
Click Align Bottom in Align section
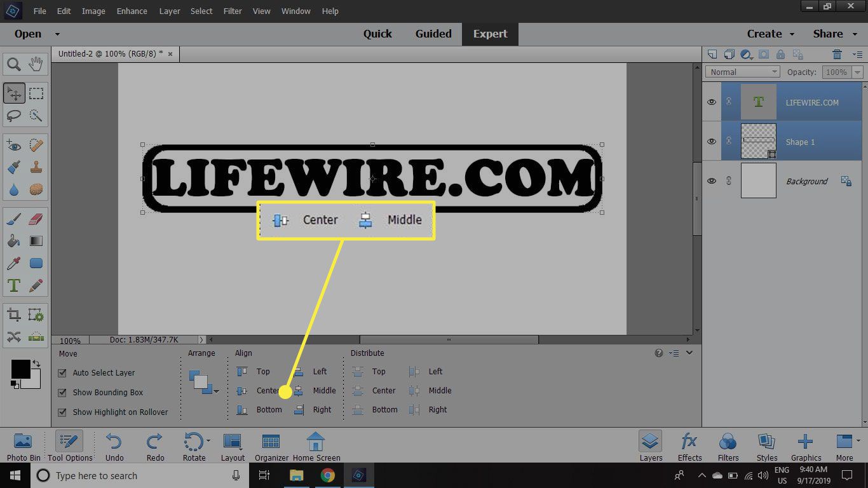[259, 410]
